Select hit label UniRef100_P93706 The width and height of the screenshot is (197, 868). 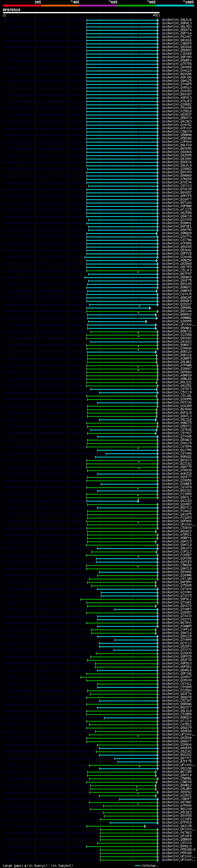177,403
